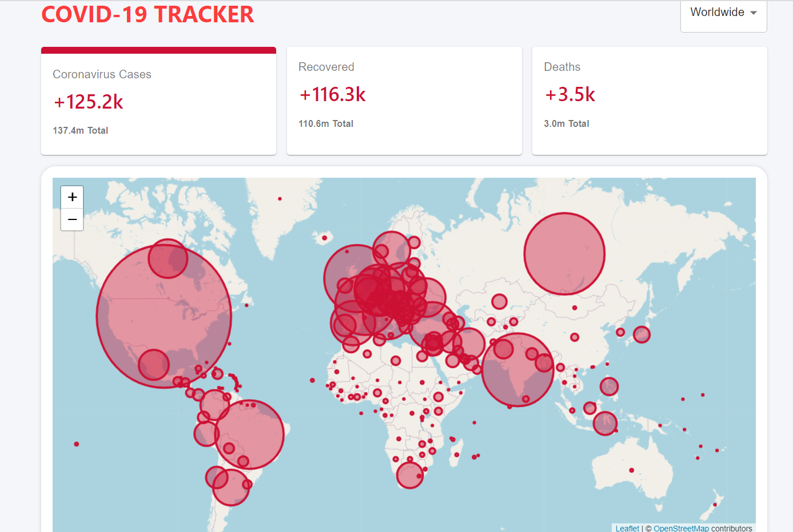Click the circle over Peru

pyautogui.click(x=206, y=434)
